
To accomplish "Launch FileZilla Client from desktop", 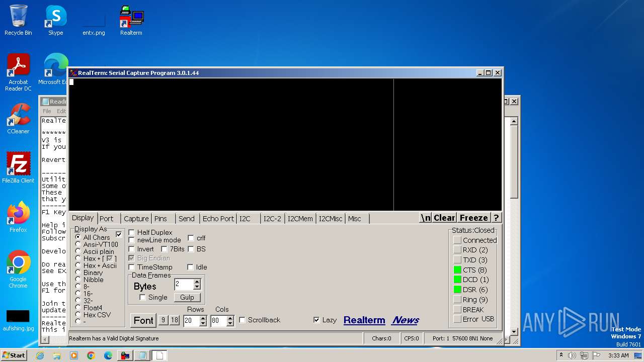I will (18, 168).
